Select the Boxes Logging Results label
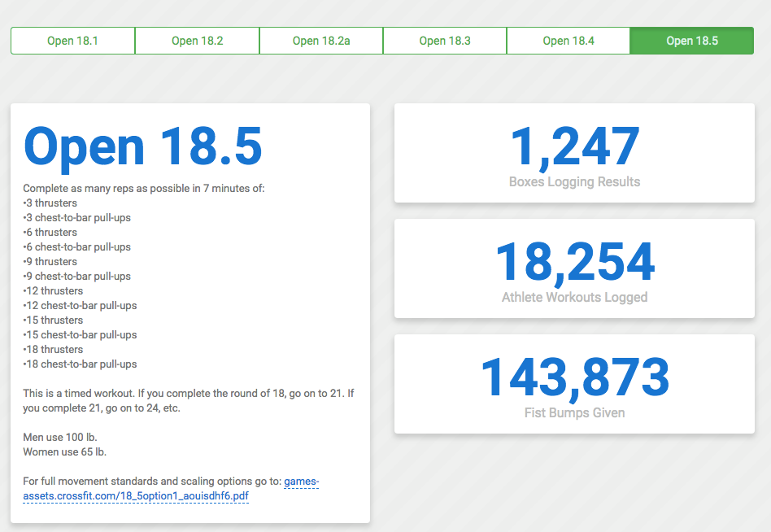The height and width of the screenshot is (532, 771). (574, 182)
